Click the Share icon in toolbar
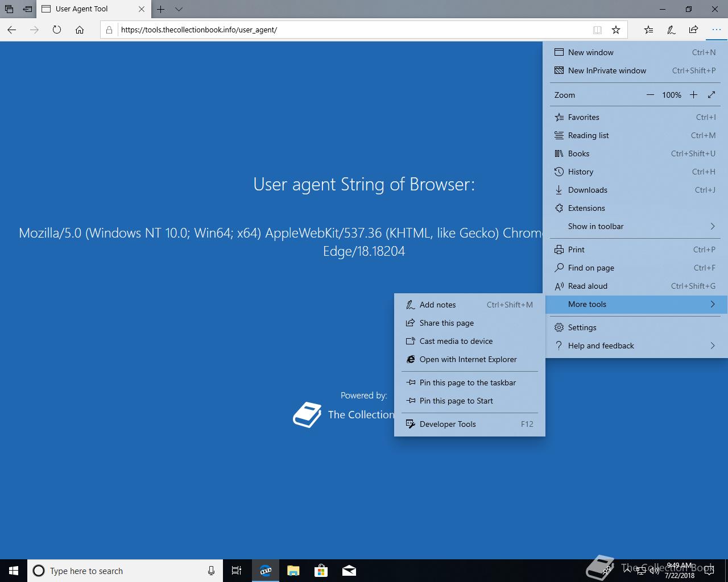This screenshot has height=582, width=728. pyautogui.click(x=693, y=30)
